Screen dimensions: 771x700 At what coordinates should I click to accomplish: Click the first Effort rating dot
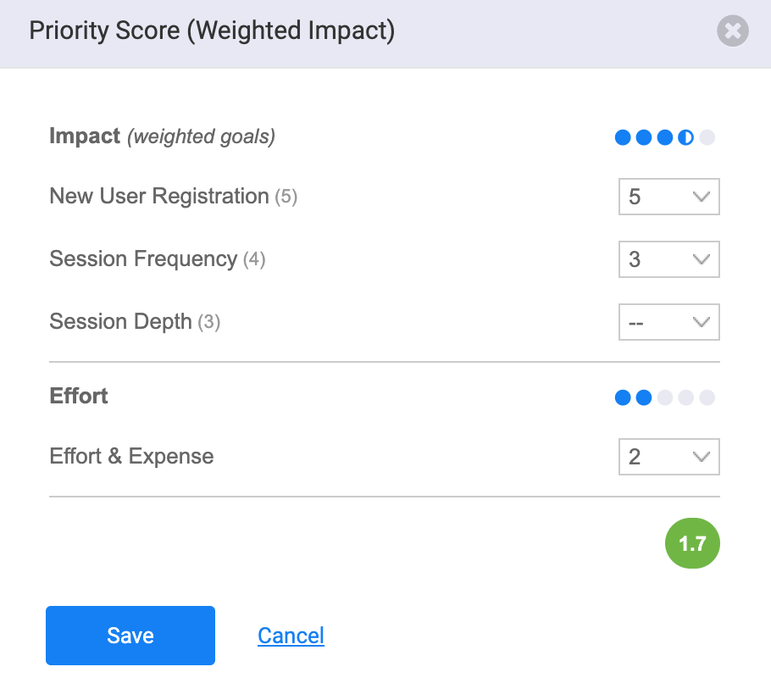coord(623,397)
